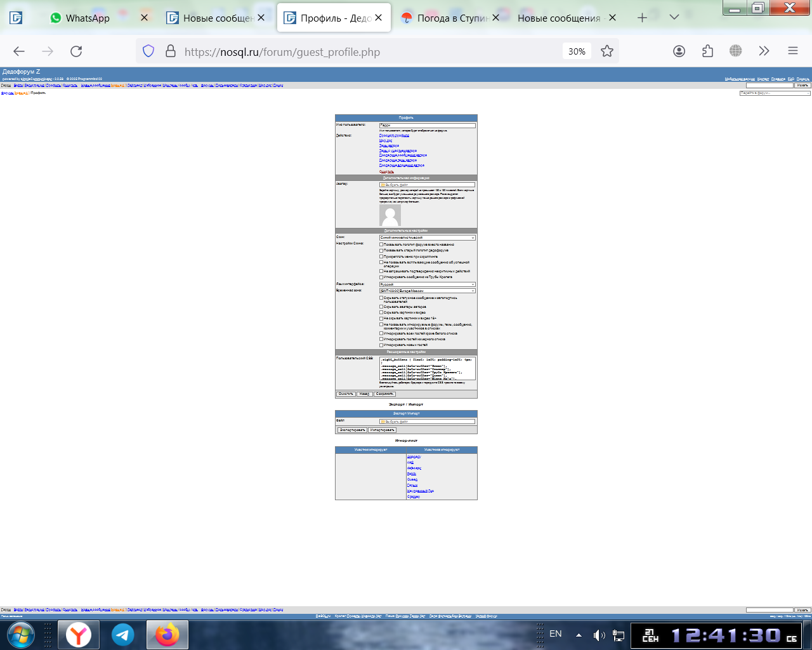Click the username input field
This screenshot has height=650, width=812.
pyautogui.click(x=427, y=126)
